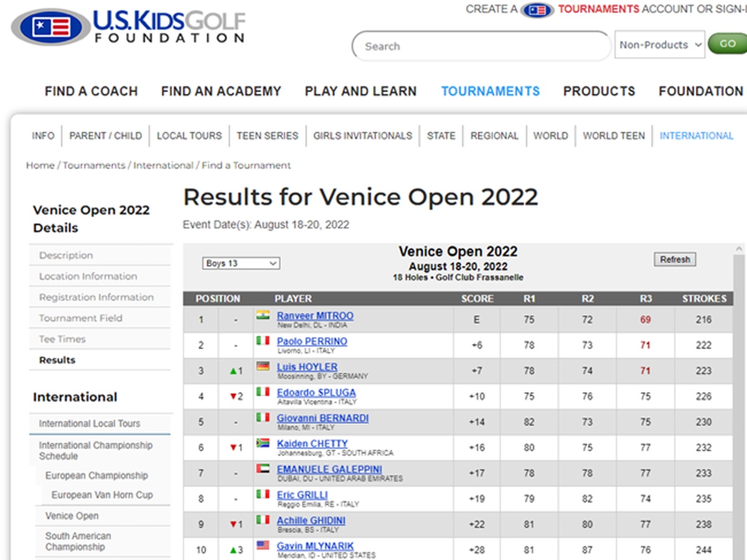Click the India flag beside Ranveer Mitroo
The image size is (747, 560).
coord(263,315)
